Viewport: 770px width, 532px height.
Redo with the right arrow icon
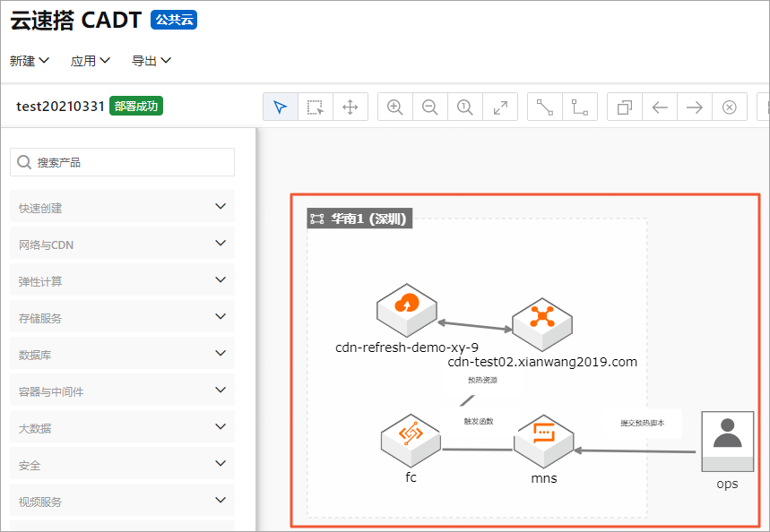(x=695, y=107)
